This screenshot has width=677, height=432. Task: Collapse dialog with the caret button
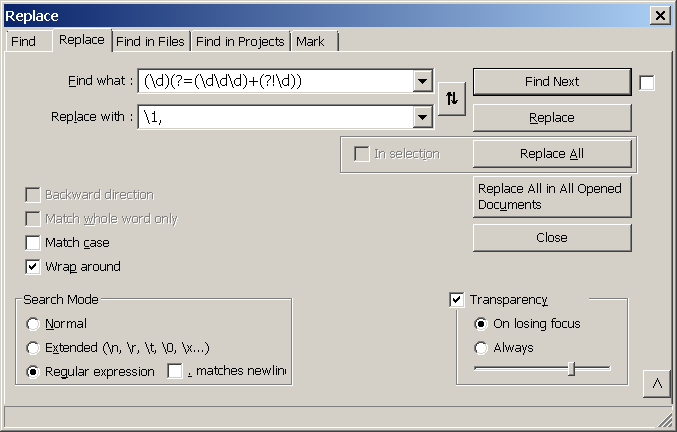pyautogui.click(x=657, y=384)
